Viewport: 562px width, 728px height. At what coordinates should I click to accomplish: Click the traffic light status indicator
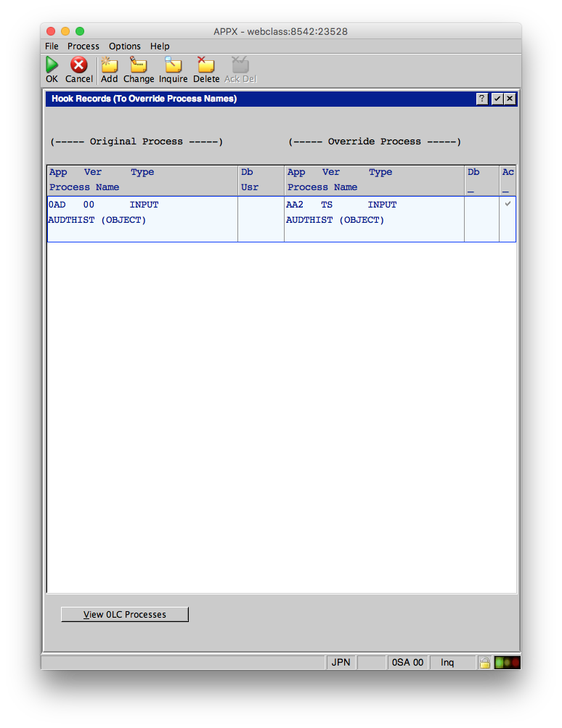pos(507,663)
